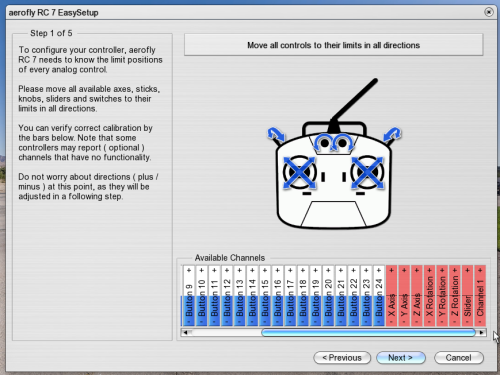
Task: Go back with < Previous button
Action: (342, 358)
